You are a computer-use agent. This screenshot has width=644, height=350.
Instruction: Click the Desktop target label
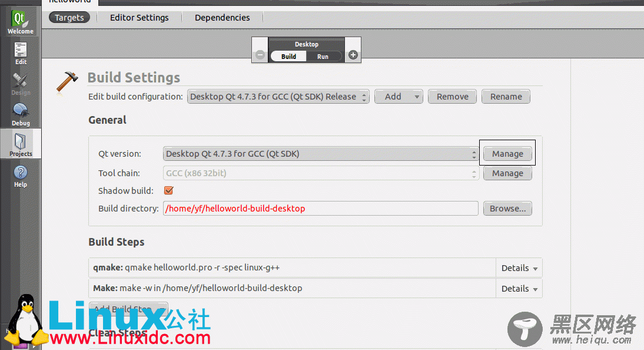pyautogui.click(x=306, y=44)
